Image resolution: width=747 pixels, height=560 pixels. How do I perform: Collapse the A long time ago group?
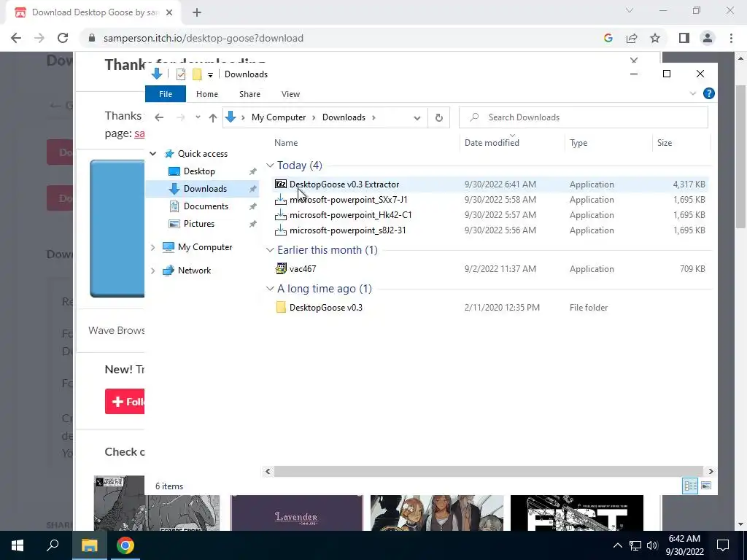click(270, 289)
